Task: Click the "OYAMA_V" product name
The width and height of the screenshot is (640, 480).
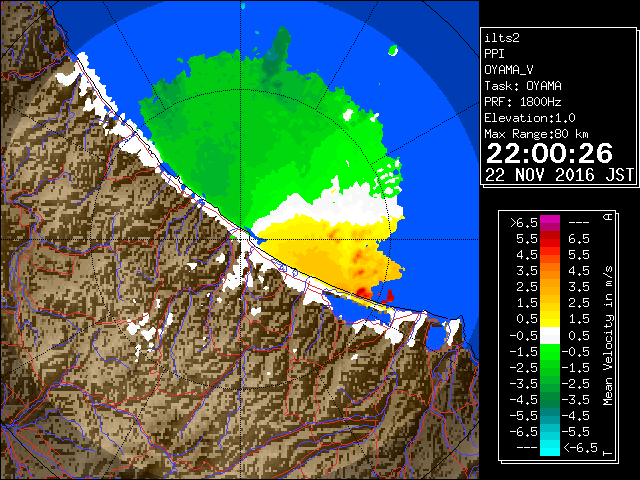Action: (x=509, y=70)
